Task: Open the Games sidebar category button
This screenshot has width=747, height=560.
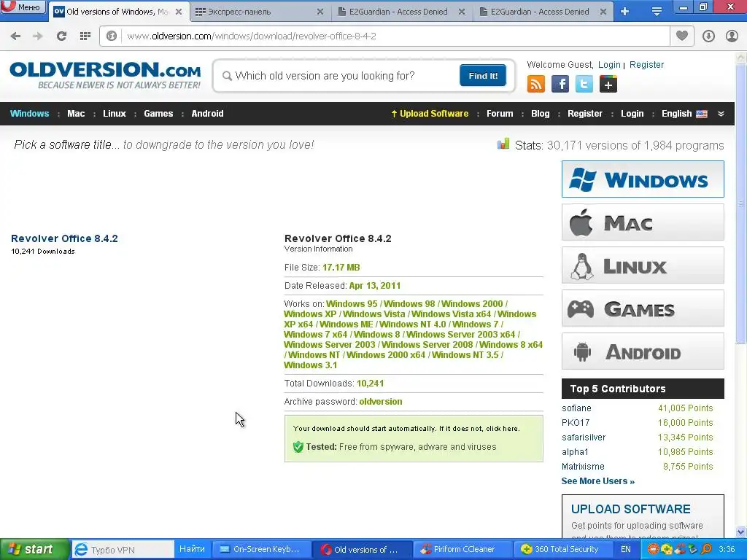Action: tap(643, 308)
